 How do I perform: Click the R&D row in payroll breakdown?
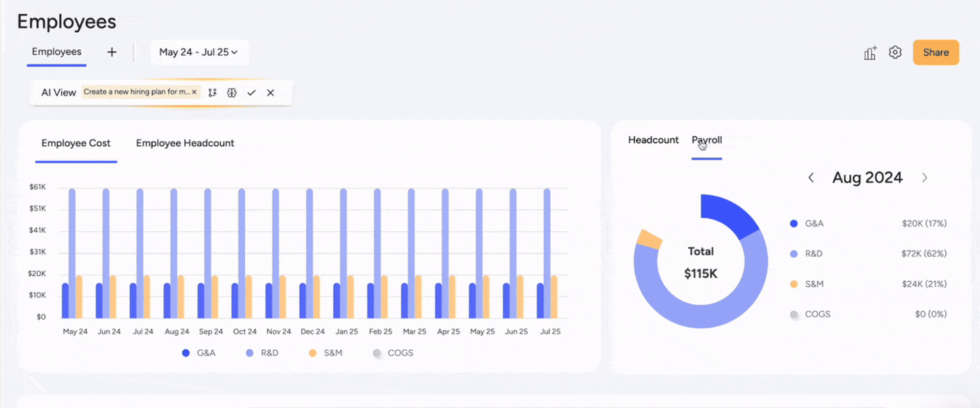(x=868, y=253)
